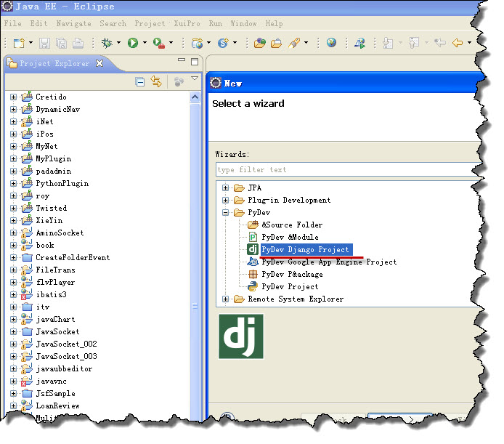Open the Search menu
The height and width of the screenshot is (444, 504).
coord(113,23)
